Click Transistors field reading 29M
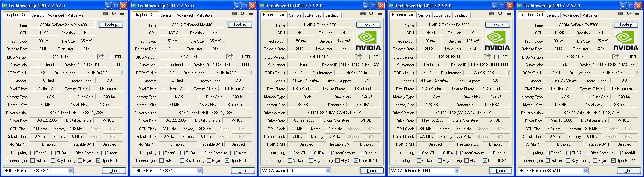644x177 pixels. coord(215,49)
